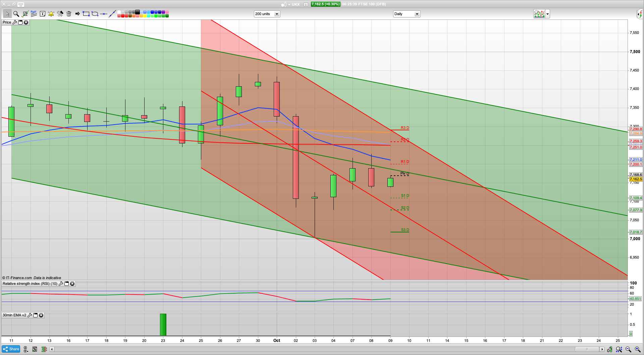Pick the black color swatch
The height and width of the screenshot is (355, 644).
coord(138,12)
